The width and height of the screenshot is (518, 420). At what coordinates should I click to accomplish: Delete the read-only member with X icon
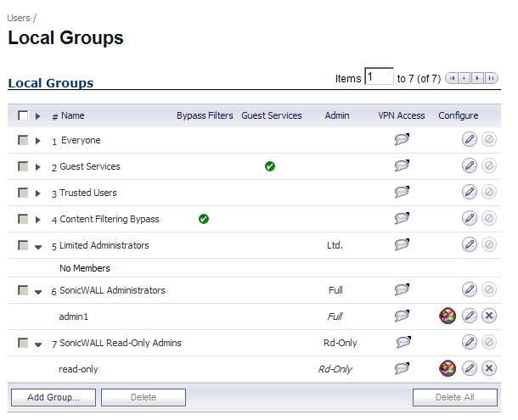click(489, 368)
